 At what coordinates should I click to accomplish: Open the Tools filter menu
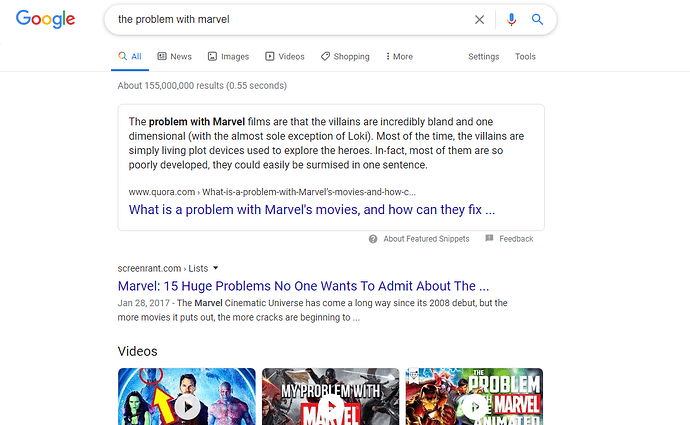click(525, 56)
